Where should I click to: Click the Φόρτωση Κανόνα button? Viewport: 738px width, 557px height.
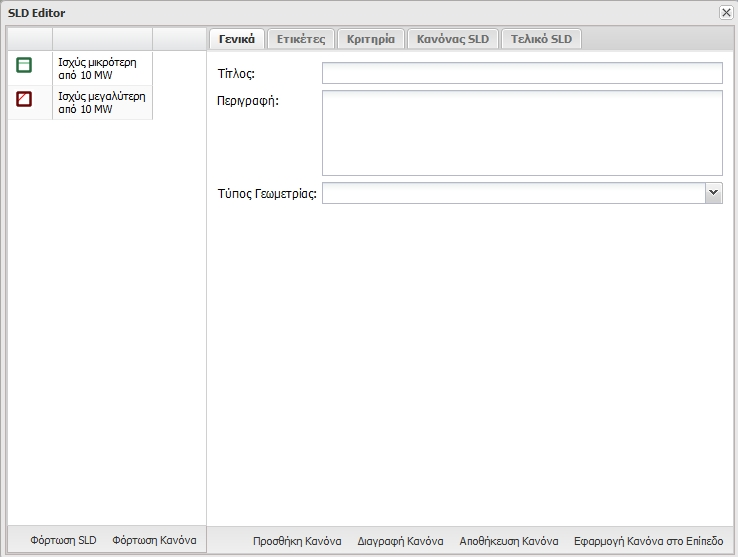click(x=154, y=540)
